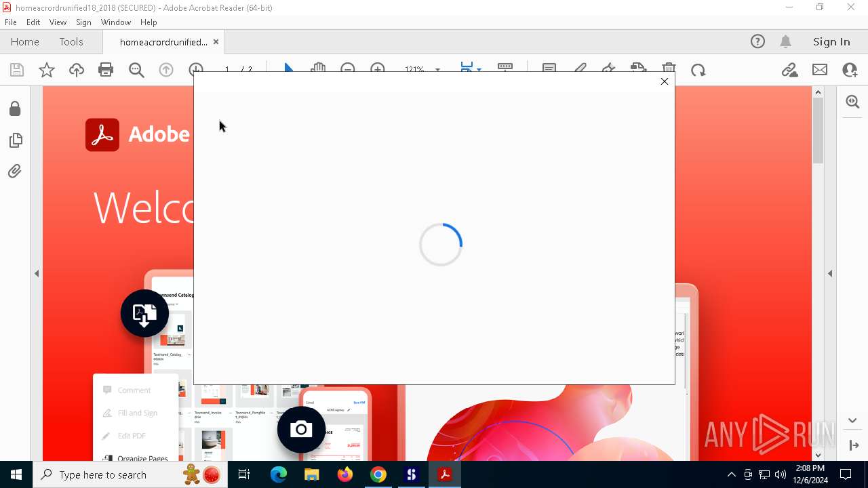Click the page number field

click(x=227, y=69)
